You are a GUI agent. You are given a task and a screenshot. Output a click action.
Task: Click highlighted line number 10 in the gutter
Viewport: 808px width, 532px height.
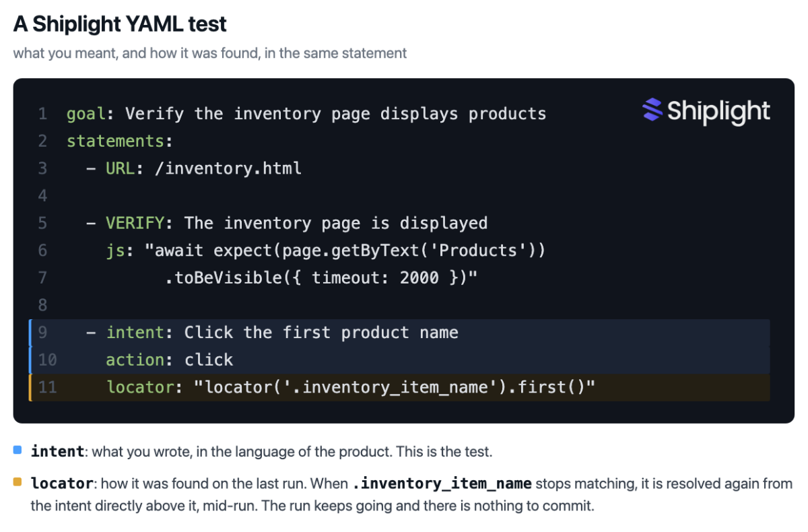[x=47, y=360]
